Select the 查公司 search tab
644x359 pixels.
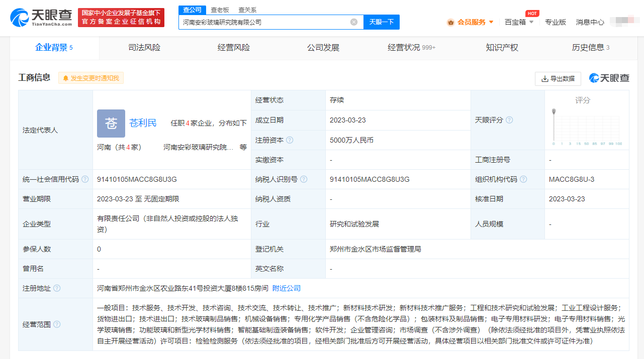point(192,10)
